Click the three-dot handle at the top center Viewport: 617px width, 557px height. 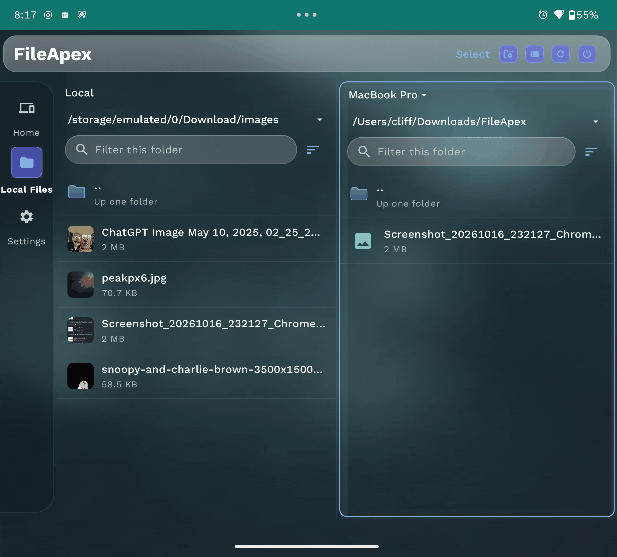pos(307,15)
